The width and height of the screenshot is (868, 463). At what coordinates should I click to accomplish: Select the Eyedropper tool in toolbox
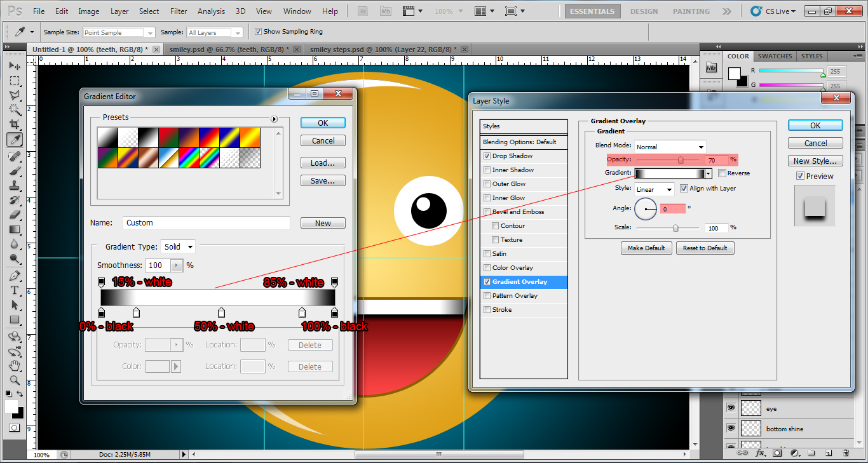(15, 139)
